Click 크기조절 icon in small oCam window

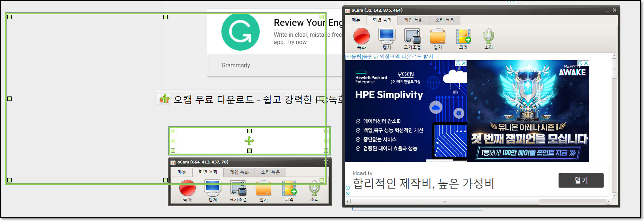238,189
